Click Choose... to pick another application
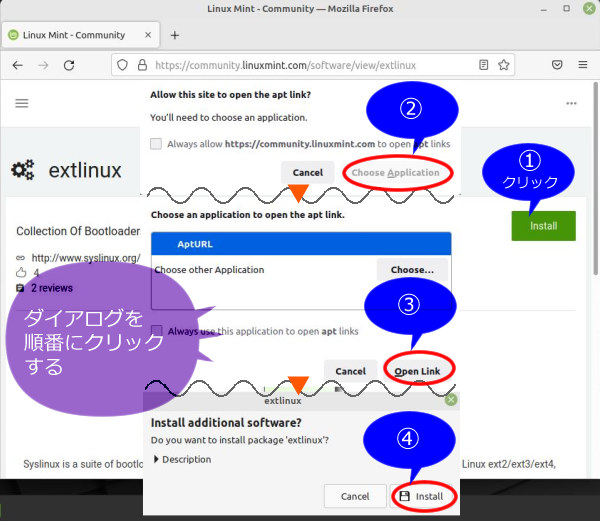 [x=412, y=270]
